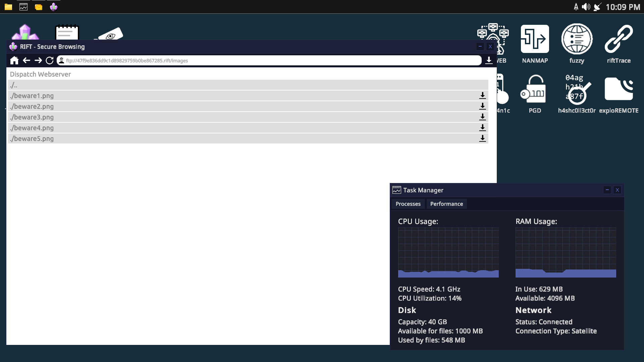The image size is (644, 362).
Task: Launch h4shc0ll3ct0r
Action: pos(577,89)
